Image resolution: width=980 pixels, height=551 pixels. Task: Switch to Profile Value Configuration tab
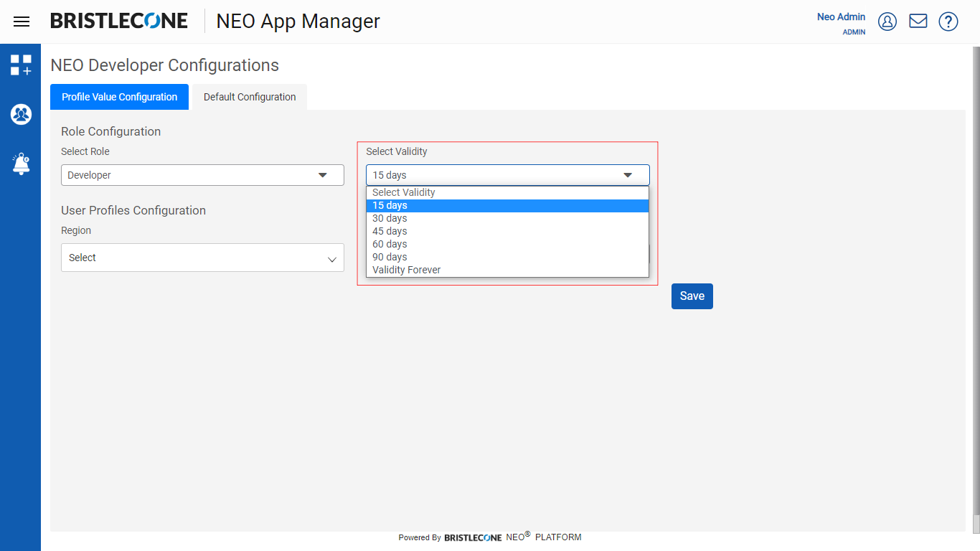tap(119, 97)
